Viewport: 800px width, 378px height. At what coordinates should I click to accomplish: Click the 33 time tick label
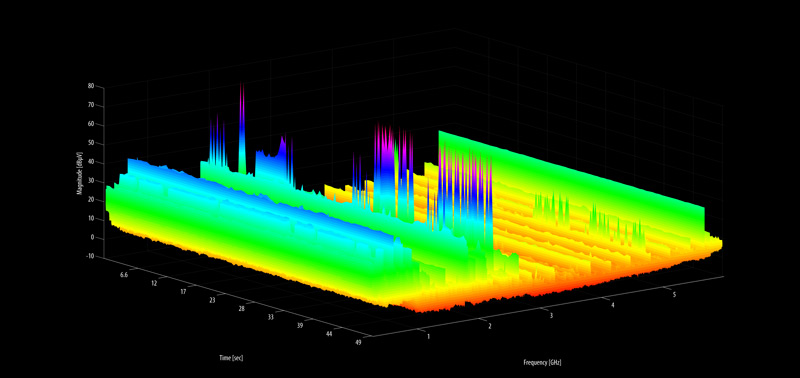[270, 317]
